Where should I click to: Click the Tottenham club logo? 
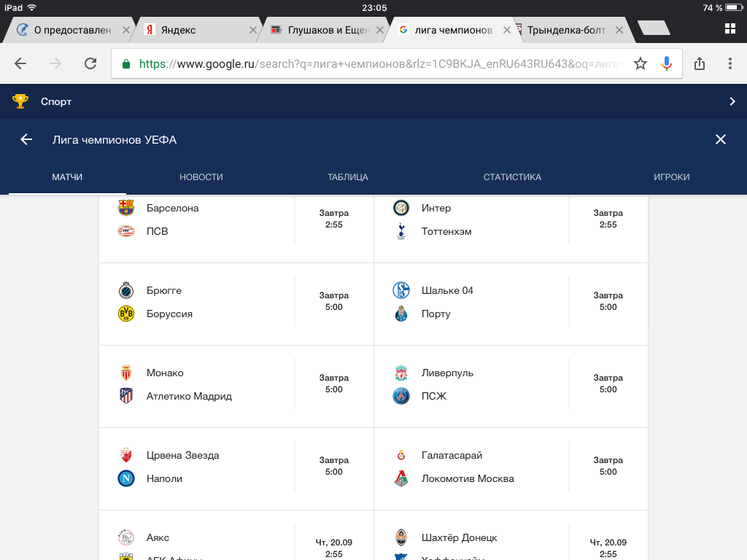tap(401, 231)
